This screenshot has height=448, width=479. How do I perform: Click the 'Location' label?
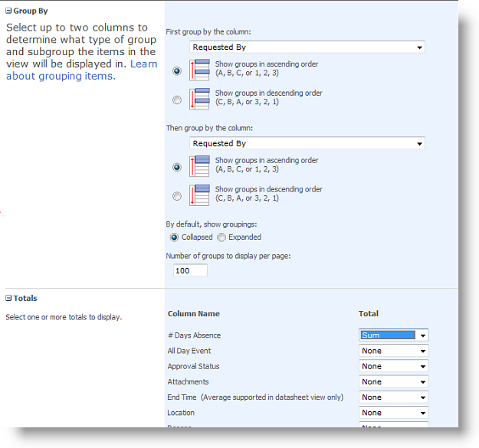[x=181, y=413]
